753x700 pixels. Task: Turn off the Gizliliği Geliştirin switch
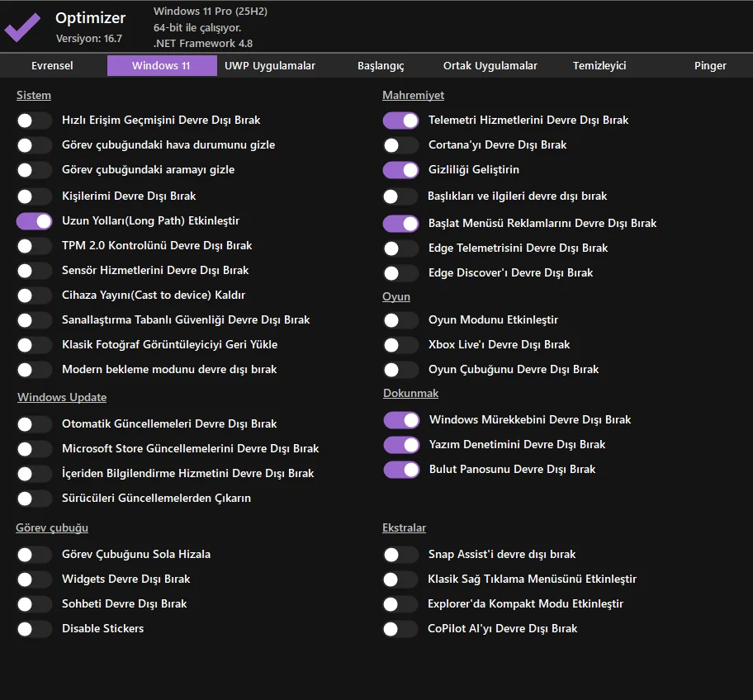click(x=400, y=170)
